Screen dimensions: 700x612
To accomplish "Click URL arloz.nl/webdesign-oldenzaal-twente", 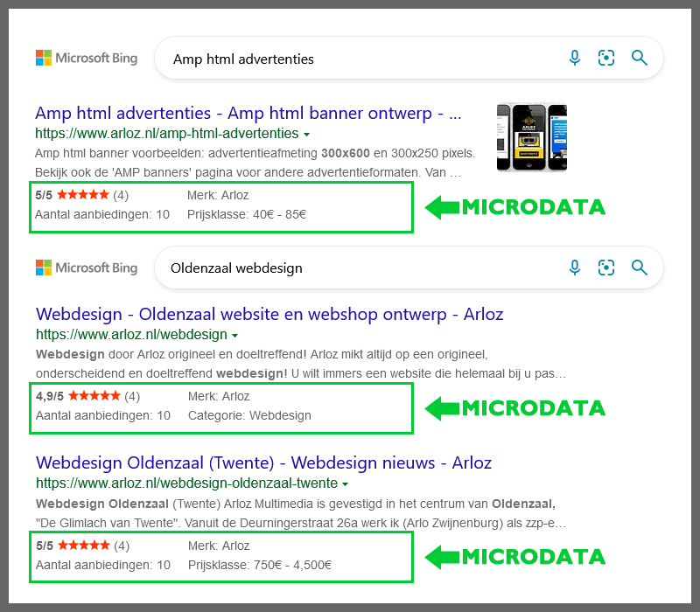I will (x=186, y=483).
